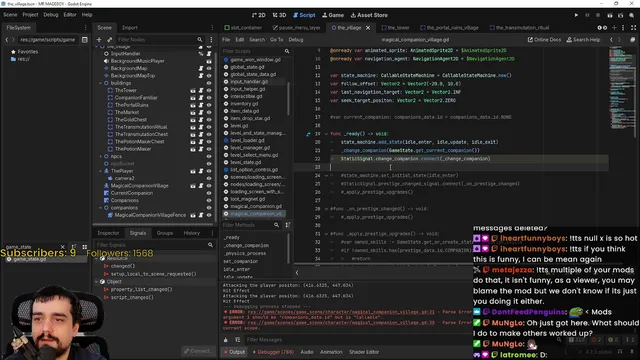Toggle visibility of Companions node
Screen dimensions: 640x360
[x=209, y=200]
